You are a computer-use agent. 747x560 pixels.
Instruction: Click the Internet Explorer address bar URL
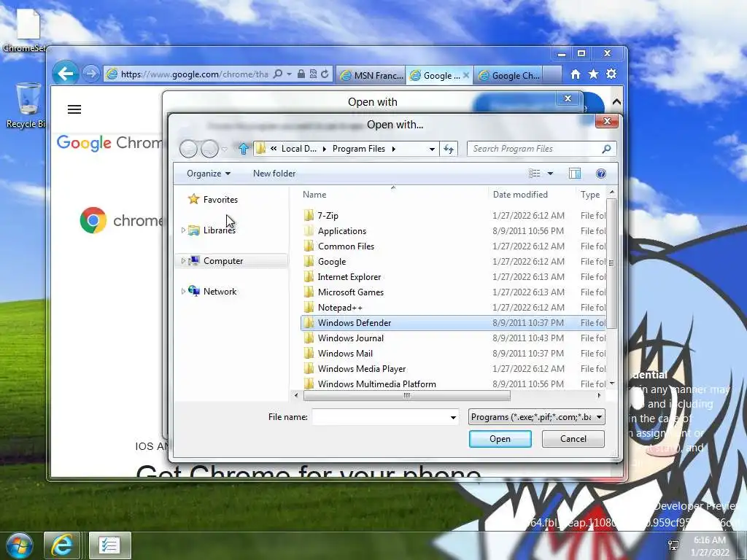pos(194,74)
